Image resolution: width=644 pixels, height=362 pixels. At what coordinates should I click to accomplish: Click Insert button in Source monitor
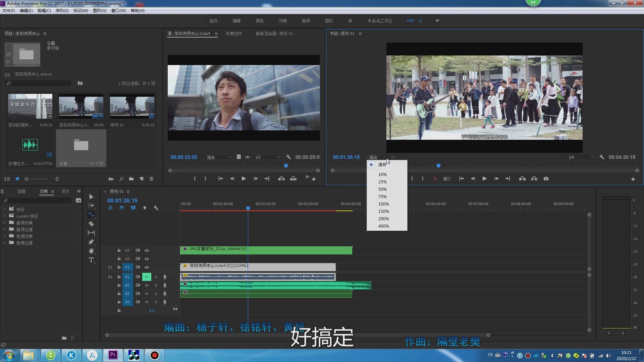pyautogui.click(x=281, y=179)
